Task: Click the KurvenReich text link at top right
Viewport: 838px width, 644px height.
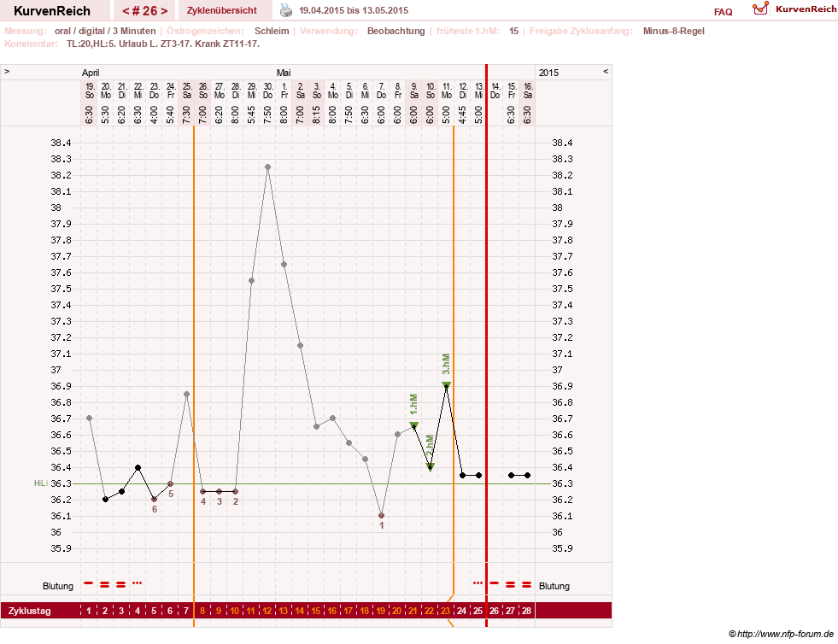Action: (x=806, y=9)
